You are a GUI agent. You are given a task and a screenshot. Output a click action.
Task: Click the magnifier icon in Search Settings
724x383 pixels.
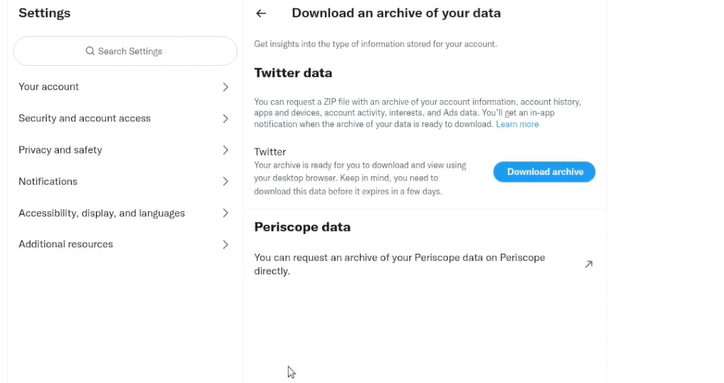click(90, 51)
